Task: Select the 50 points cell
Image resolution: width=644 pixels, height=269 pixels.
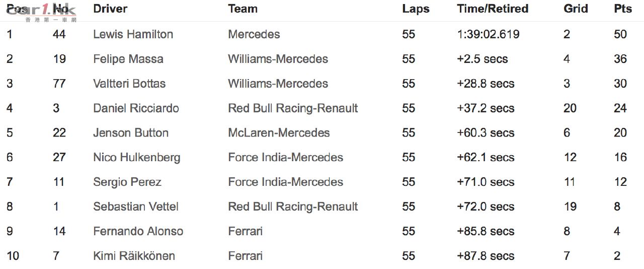Action: [620, 34]
